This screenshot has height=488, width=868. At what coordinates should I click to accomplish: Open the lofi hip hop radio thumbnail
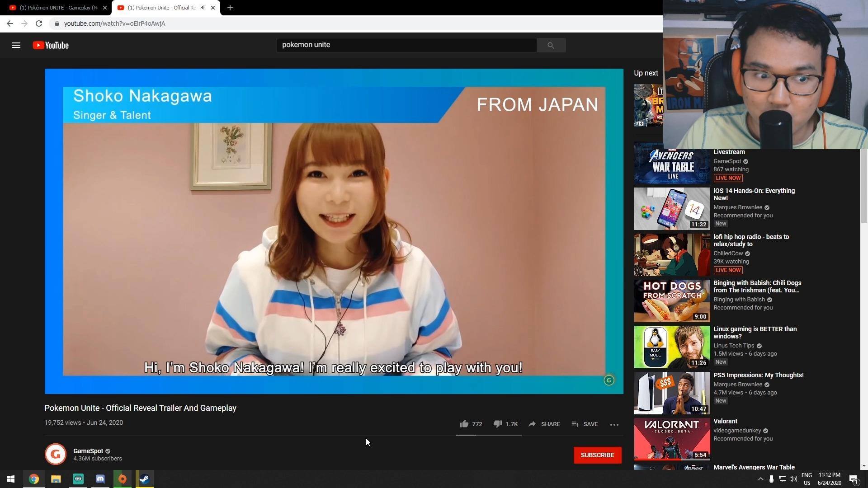point(672,255)
